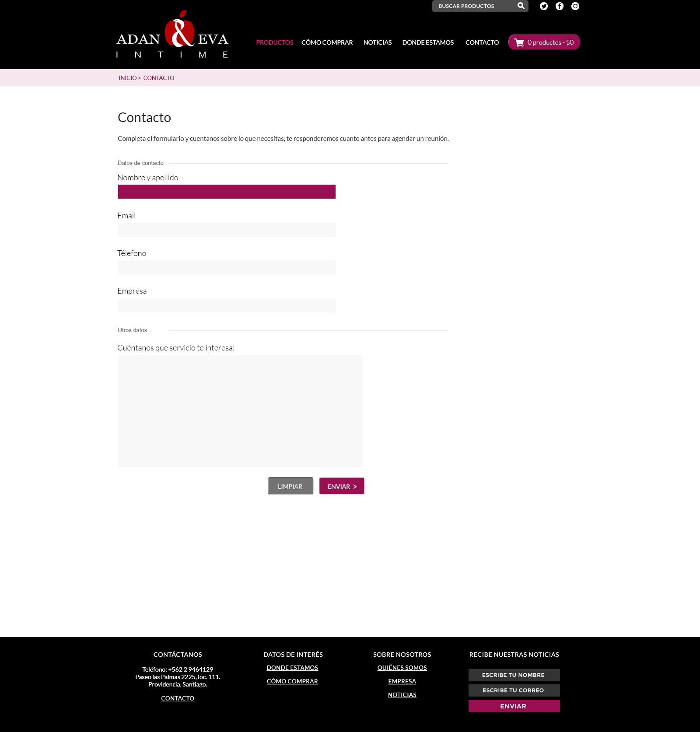Screen dimensions: 700x732
Task: Open the Facebook social icon
Action: pos(559,6)
